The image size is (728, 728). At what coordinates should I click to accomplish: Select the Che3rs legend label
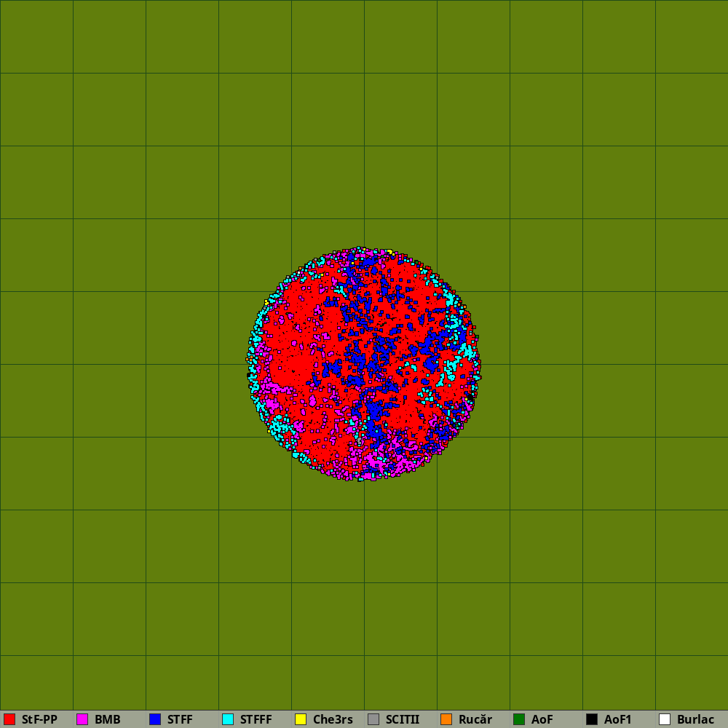pos(333,719)
